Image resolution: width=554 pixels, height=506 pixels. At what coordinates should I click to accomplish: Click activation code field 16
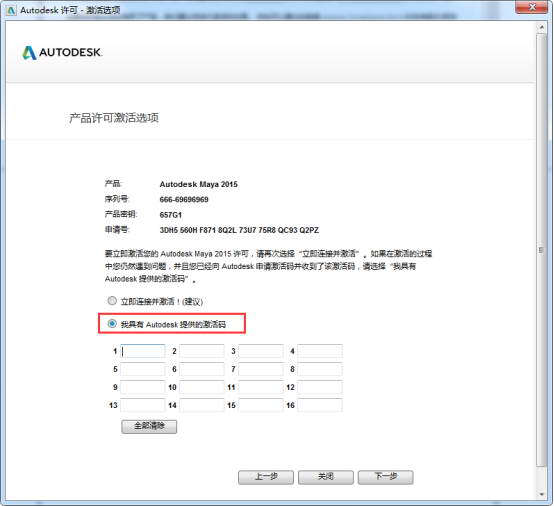320,405
